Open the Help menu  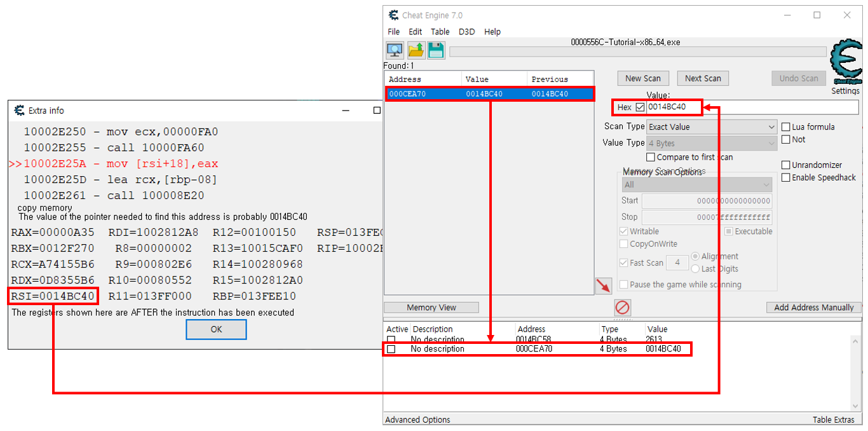click(x=492, y=32)
